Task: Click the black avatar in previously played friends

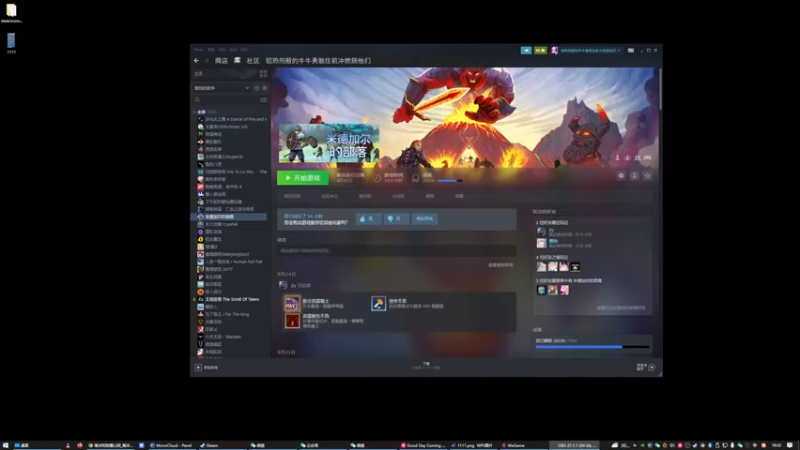Action: 575,267
